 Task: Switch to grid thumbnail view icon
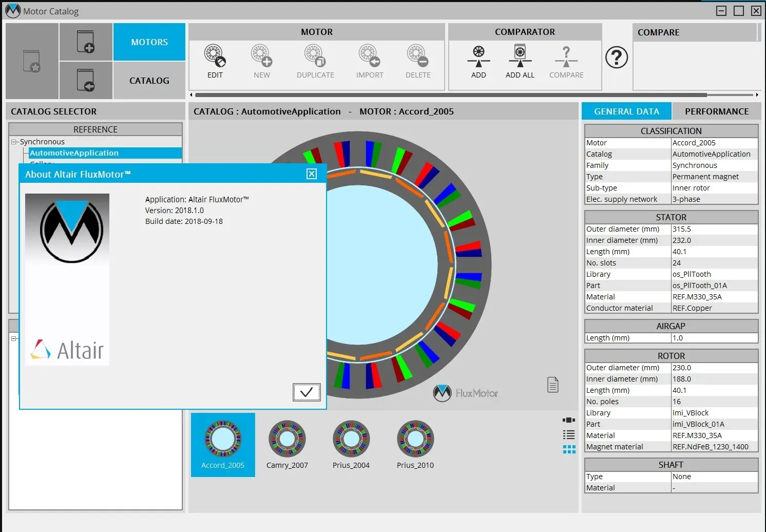click(x=569, y=449)
